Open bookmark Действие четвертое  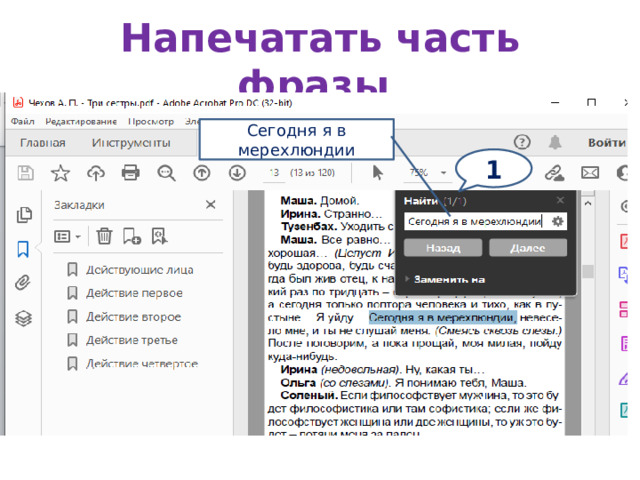tap(142, 363)
